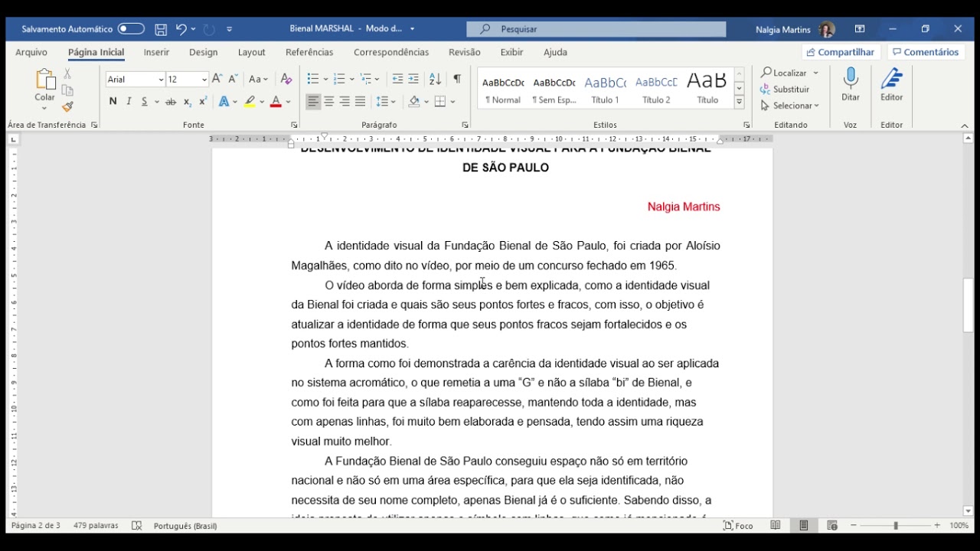
Task: Open the Comentários button
Action: (x=925, y=52)
